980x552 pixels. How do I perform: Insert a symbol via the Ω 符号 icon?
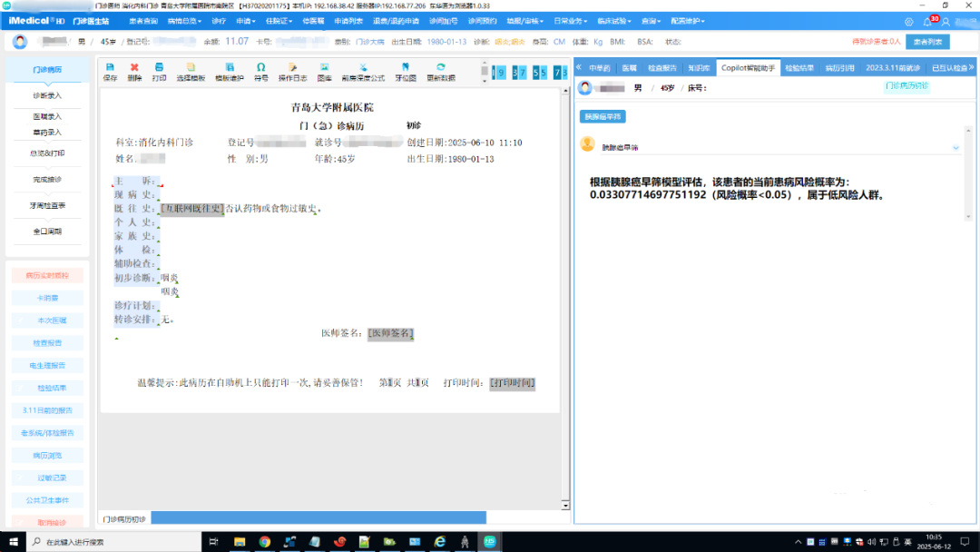point(260,69)
